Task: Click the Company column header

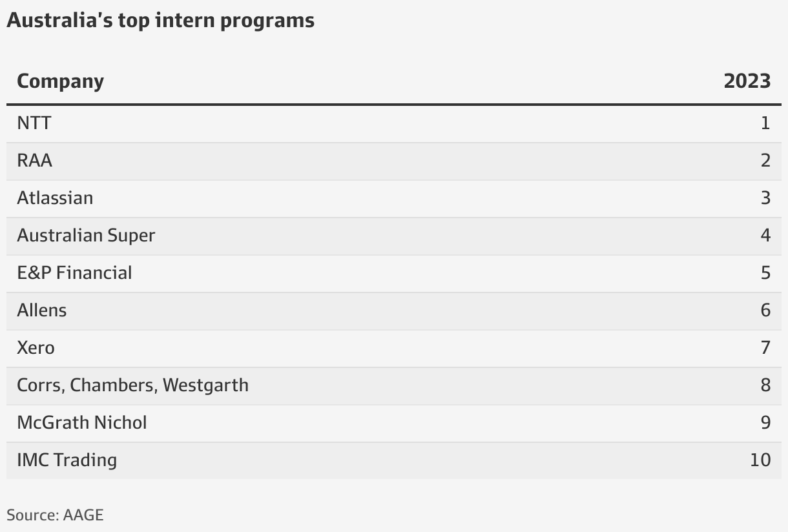Action: point(60,81)
